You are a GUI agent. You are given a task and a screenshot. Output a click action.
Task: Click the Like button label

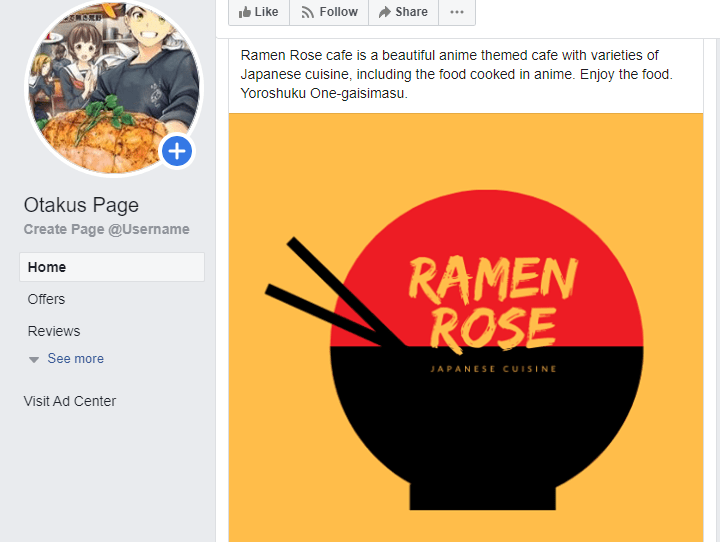point(266,12)
